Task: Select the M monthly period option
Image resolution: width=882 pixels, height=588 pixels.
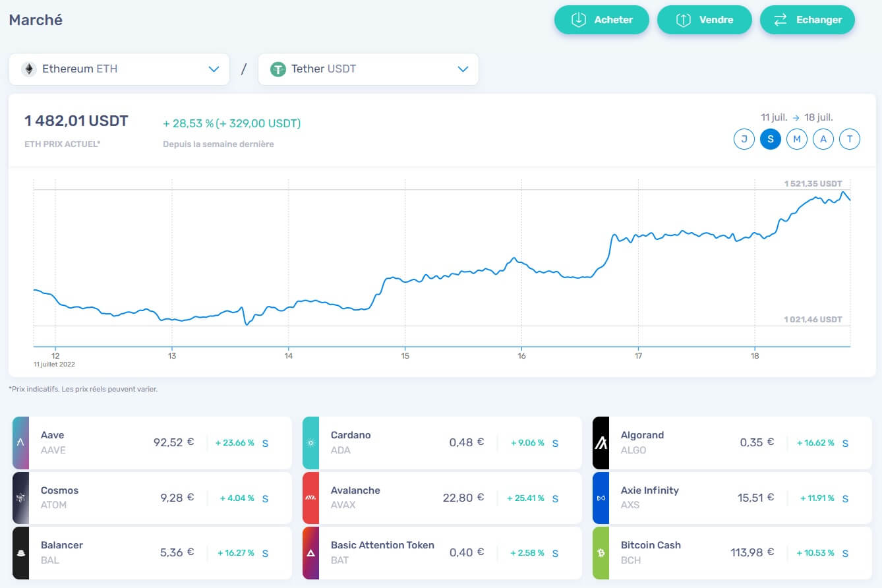Action: tap(796, 139)
